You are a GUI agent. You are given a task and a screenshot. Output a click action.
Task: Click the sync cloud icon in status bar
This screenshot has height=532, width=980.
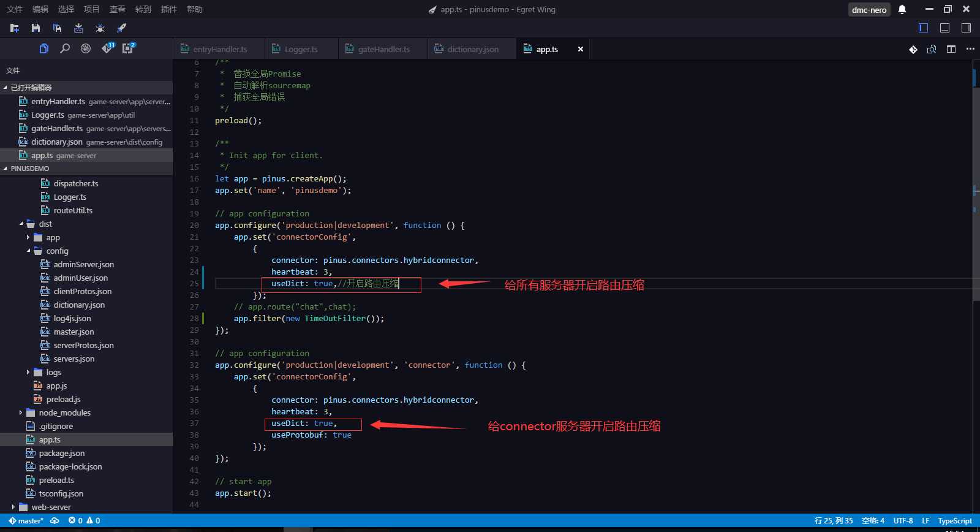pyautogui.click(x=55, y=521)
